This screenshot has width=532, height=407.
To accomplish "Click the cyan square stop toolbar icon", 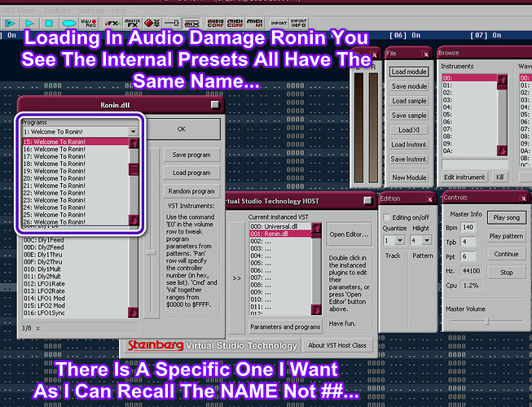I will [x=49, y=23].
